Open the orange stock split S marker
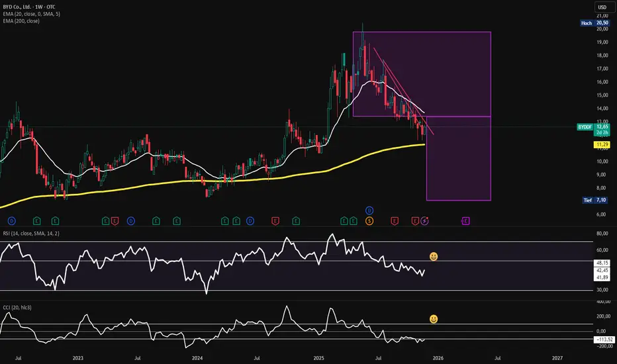 click(x=369, y=221)
